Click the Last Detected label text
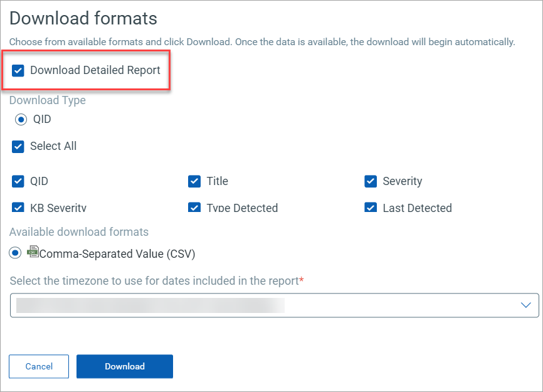The height and width of the screenshot is (392, 543). point(417,208)
